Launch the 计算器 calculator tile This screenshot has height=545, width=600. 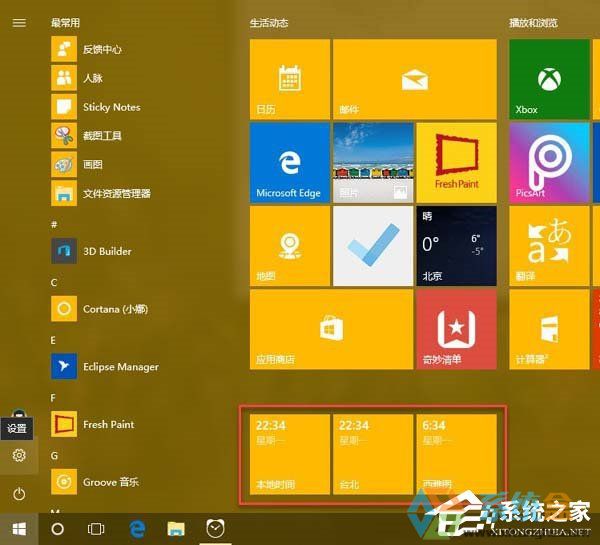pos(549,330)
